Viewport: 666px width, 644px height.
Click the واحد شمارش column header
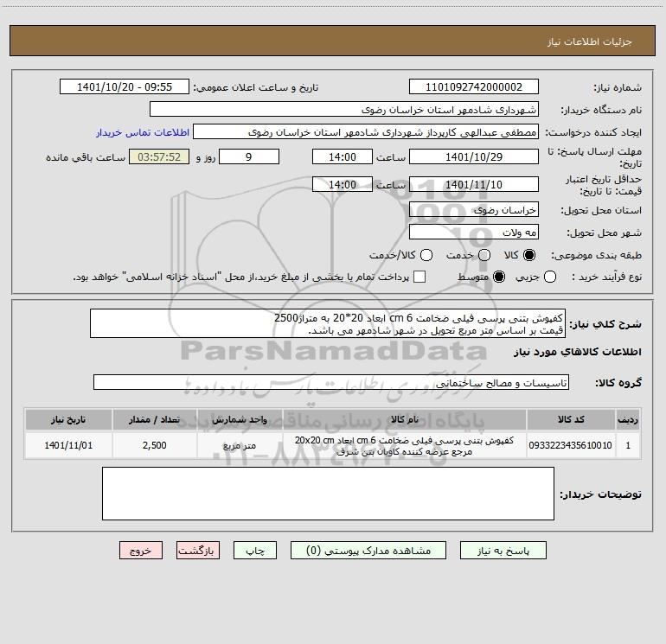240,419
